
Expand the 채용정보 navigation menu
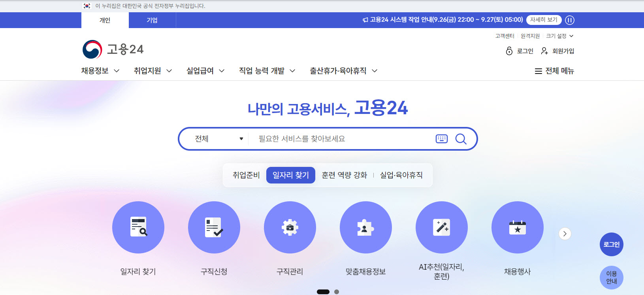tap(100, 71)
